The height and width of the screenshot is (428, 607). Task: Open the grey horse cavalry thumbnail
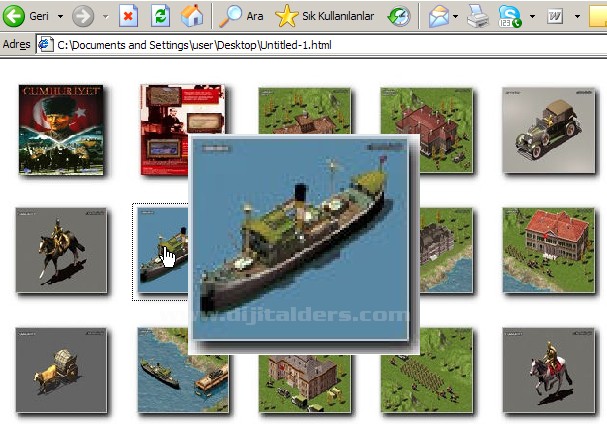[549, 371]
